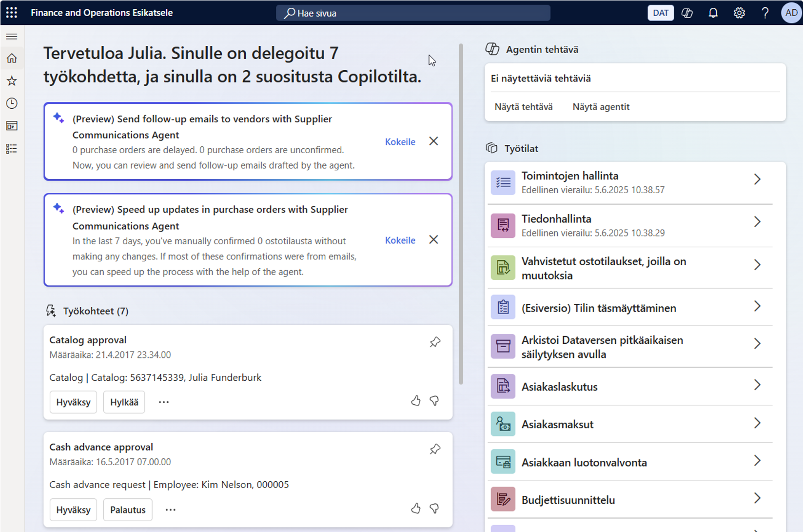This screenshot has height=532, width=803.
Task: Open help question mark icon
Action: pyautogui.click(x=765, y=13)
